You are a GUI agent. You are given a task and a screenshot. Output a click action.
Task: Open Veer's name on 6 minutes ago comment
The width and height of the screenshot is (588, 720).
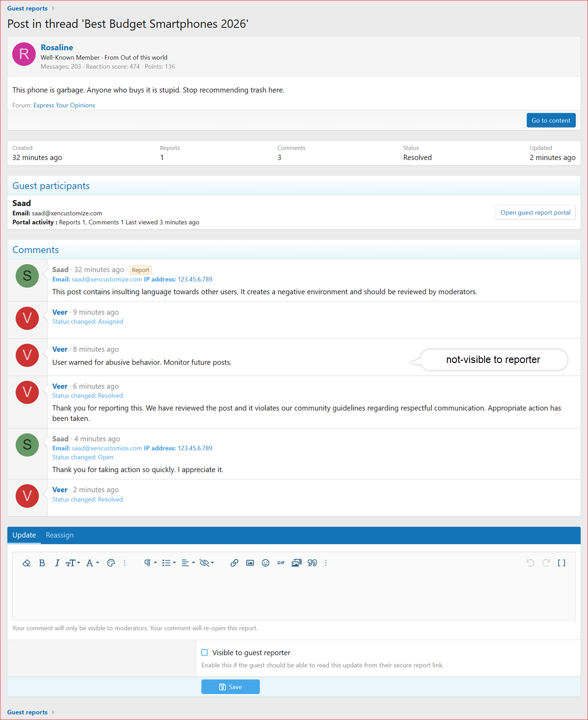[60, 386]
